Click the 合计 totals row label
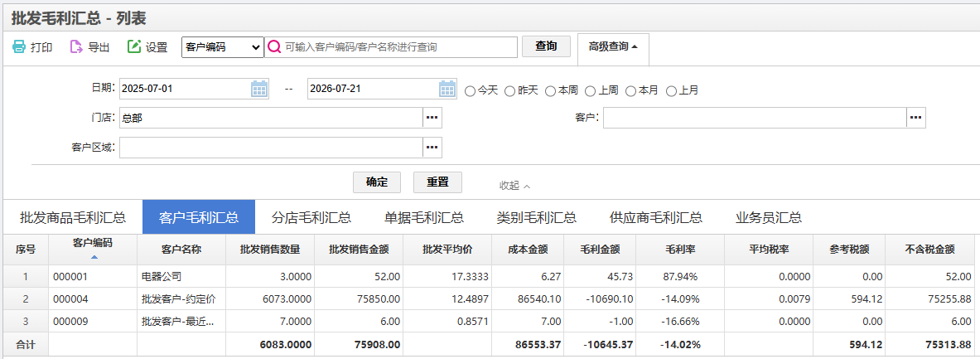Viewport: 980px width, 359px height. coord(26,344)
